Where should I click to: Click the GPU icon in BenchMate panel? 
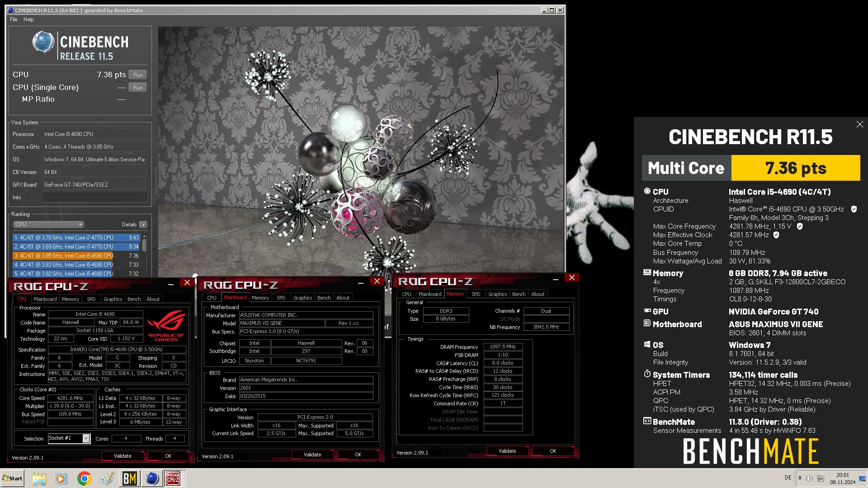coord(647,311)
